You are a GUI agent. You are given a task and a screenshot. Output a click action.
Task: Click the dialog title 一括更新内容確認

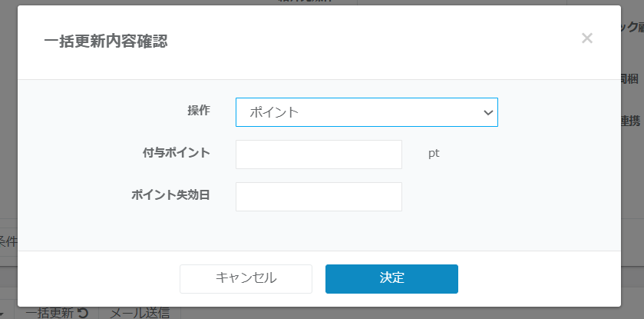(x=106, y=42)
